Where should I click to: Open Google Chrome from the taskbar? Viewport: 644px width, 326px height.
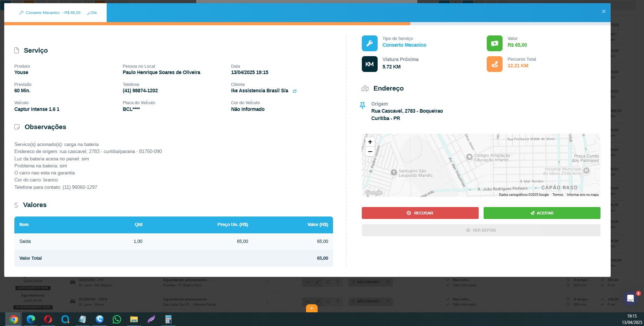click(x=14, y=319)
